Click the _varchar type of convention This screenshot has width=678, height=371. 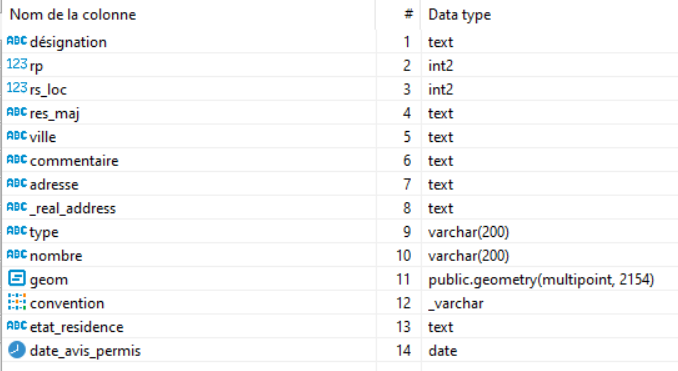[x=456, y=304]
